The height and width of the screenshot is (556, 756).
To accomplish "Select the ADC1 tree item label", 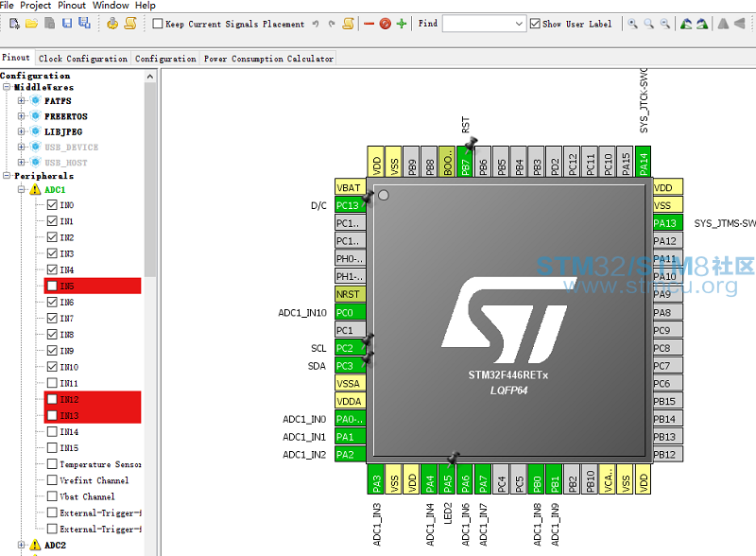I will [55, 190].
